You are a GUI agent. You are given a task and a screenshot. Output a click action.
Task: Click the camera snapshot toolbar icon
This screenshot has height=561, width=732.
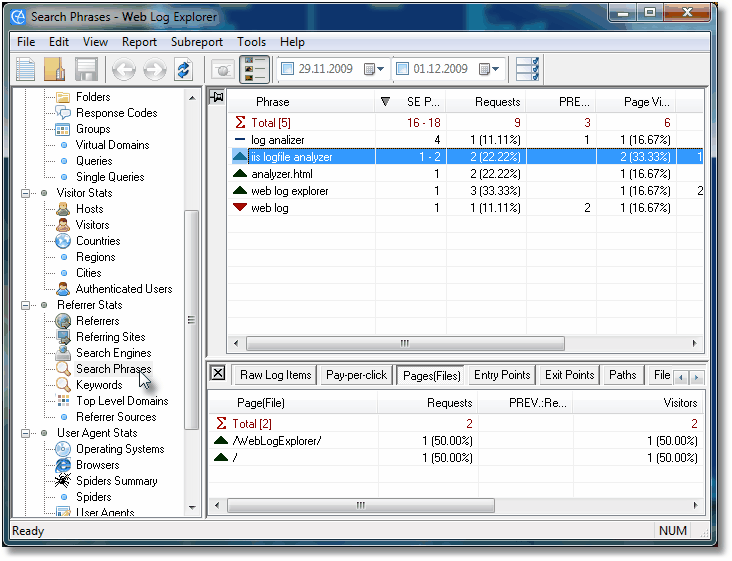point(223,70)
